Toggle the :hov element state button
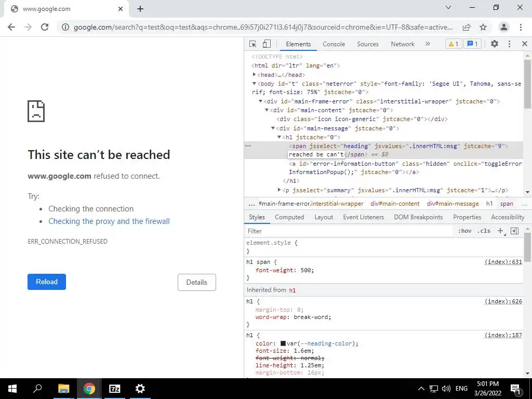This screenshot has width=532, height=399. pyautogui.click(x=464, y=231)
